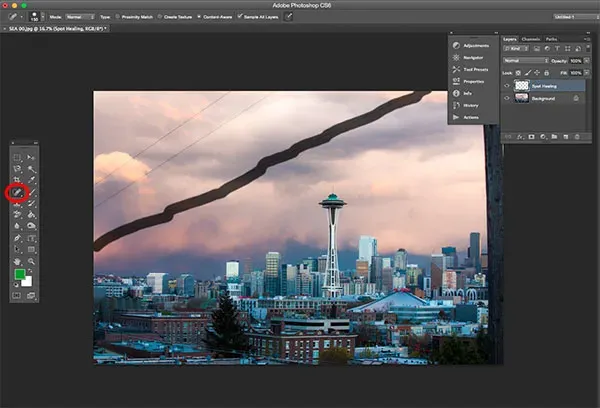Select the Pen tool
600x408 pixels.
click(17, 238)
